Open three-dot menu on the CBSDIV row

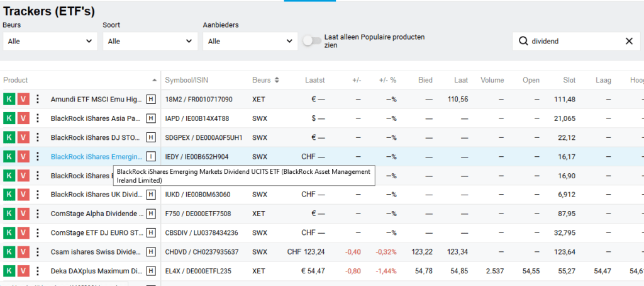38,233
